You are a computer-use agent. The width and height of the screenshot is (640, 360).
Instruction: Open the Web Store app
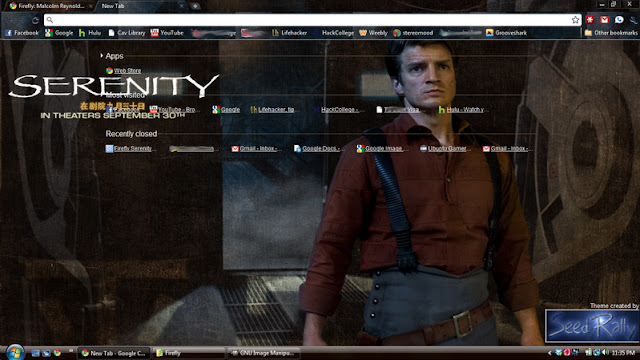click(123, 71)
